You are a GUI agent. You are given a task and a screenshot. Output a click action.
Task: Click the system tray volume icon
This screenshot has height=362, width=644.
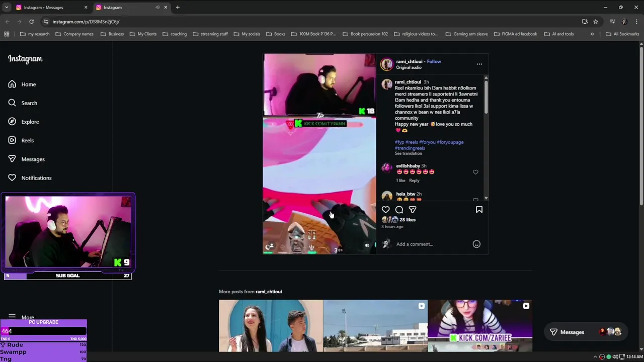point(615,357)
